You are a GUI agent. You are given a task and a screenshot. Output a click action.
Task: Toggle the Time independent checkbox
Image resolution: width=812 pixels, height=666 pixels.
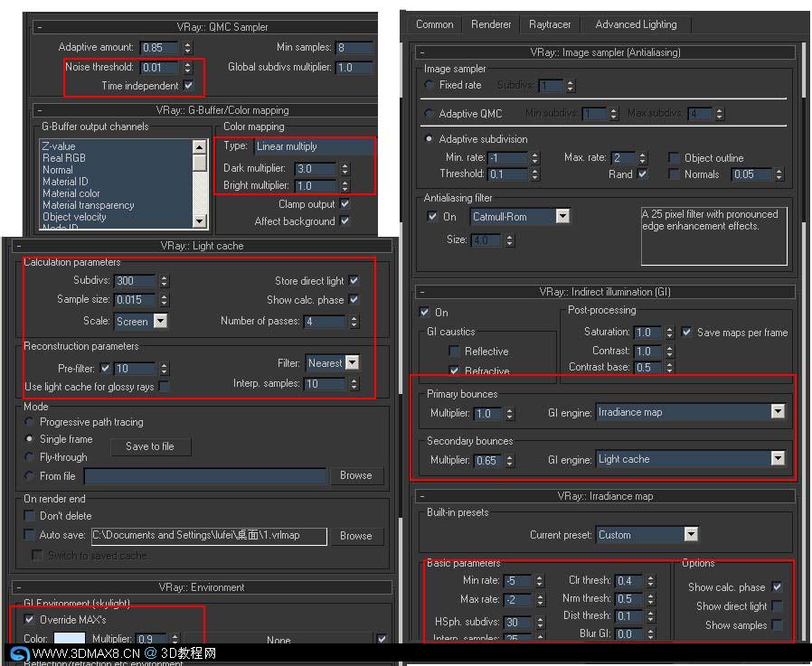[189, 86]
